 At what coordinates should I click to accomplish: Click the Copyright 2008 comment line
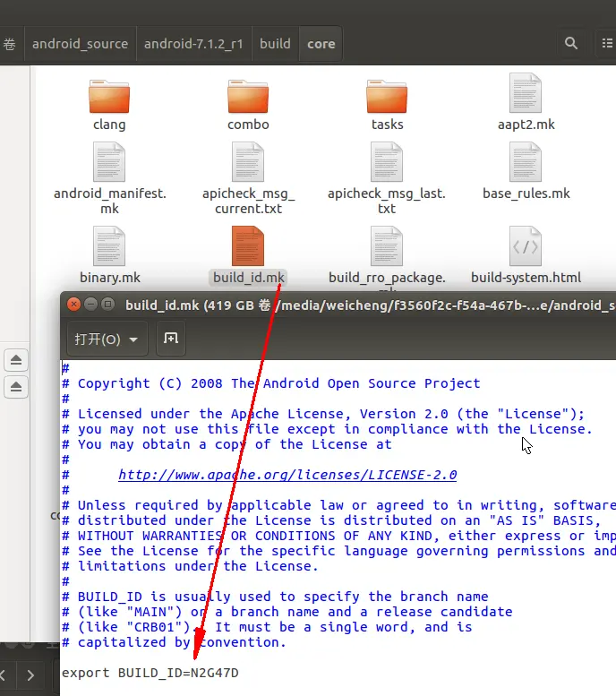pyautogui.click(x=270, y=383)
